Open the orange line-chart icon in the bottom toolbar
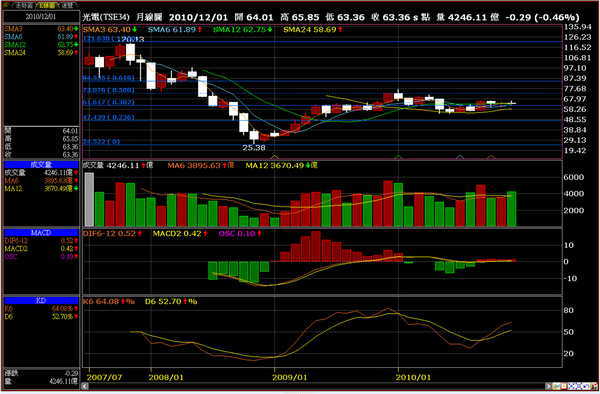The image size is (600, 394). click(x=556, y=386)
